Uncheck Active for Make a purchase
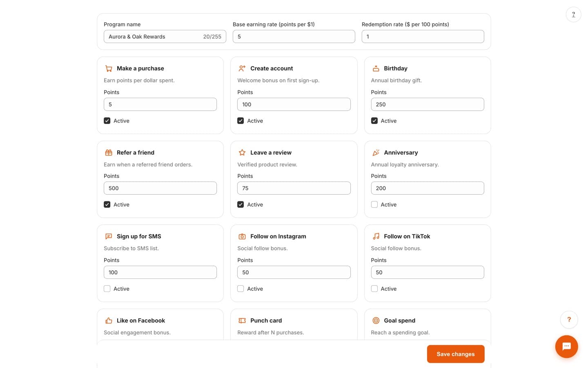The width and height of the screenshot is (588, 368). [107, 121]
